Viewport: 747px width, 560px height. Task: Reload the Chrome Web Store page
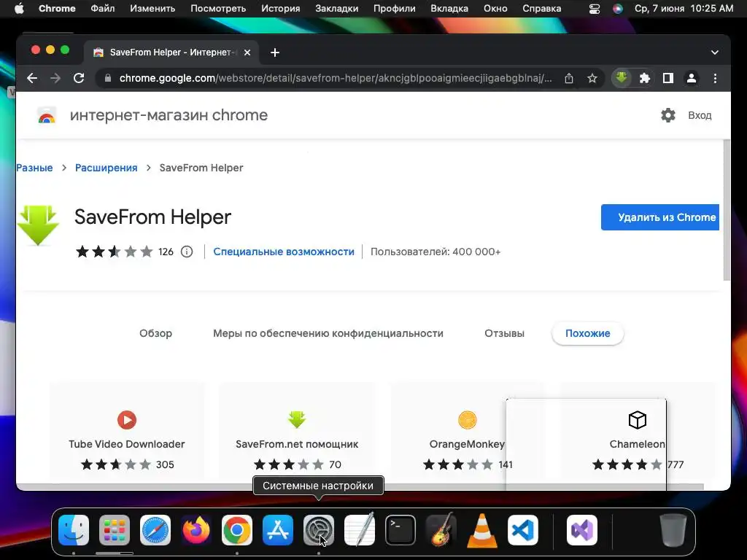click(x=79, y=78)
